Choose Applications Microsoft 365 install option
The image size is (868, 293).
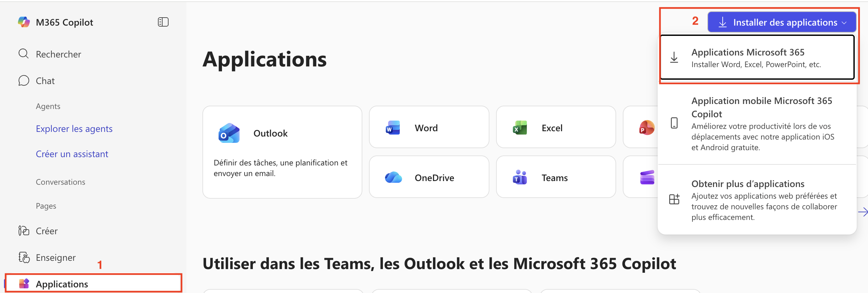(756, 58)
